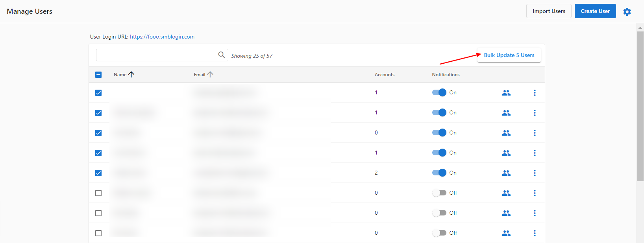Turn off notifications for first user row
The width and height of the screenshot is (644, 243).
(439, 92)
